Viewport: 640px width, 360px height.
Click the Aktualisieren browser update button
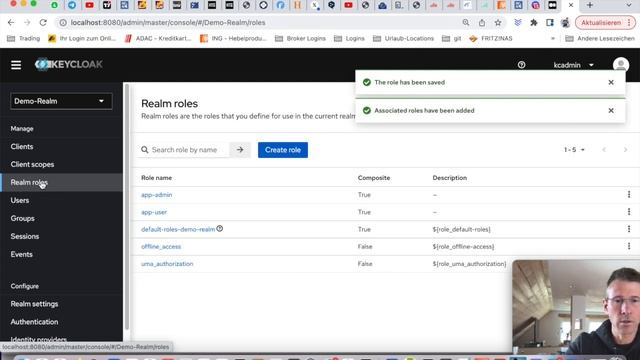point(604,23)
